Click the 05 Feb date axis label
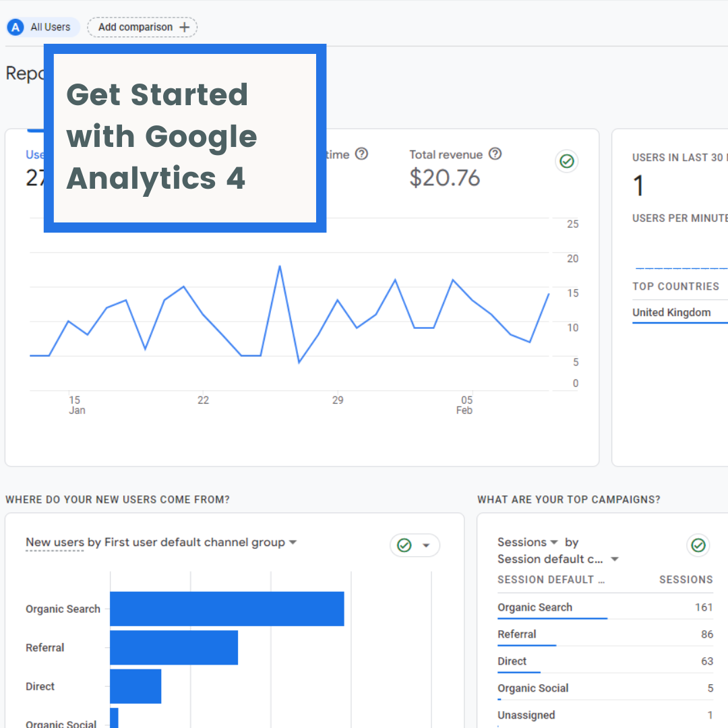728x728 pixels. [464, 405]
